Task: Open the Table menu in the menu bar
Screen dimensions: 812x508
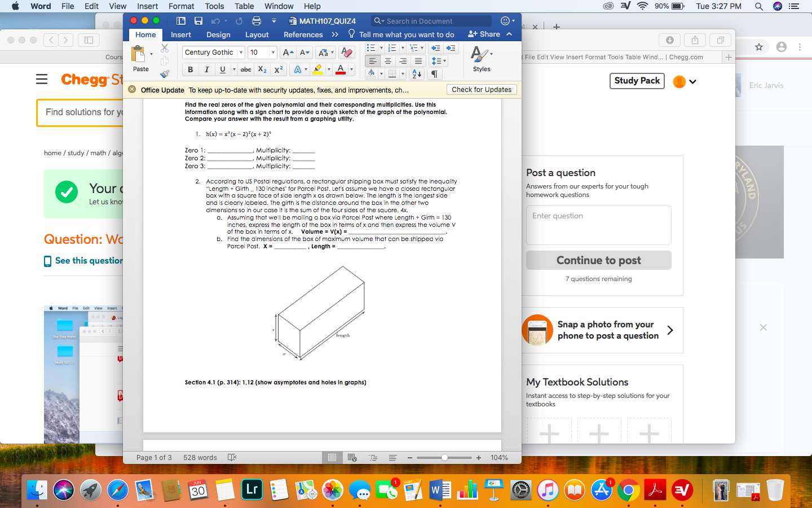Action: pyautogui.click(x=244, y=6)
